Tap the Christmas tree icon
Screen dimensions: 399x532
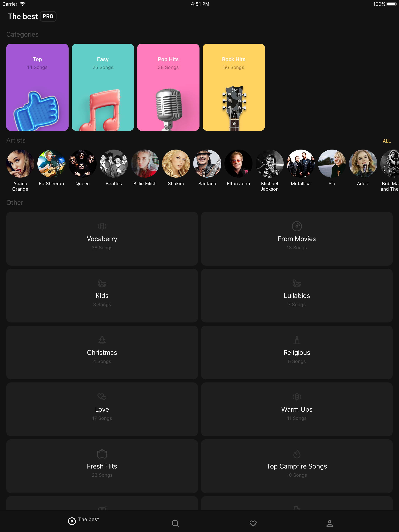tap(102, 340)
